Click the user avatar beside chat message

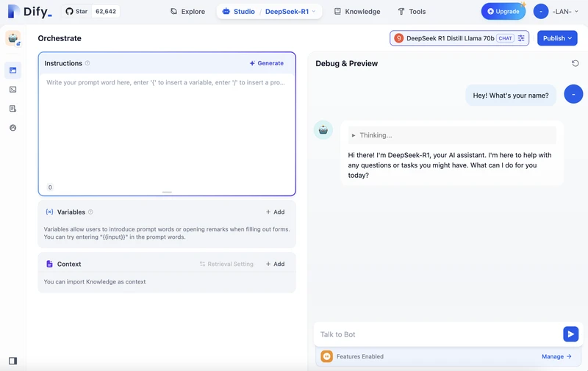point(573,94)
